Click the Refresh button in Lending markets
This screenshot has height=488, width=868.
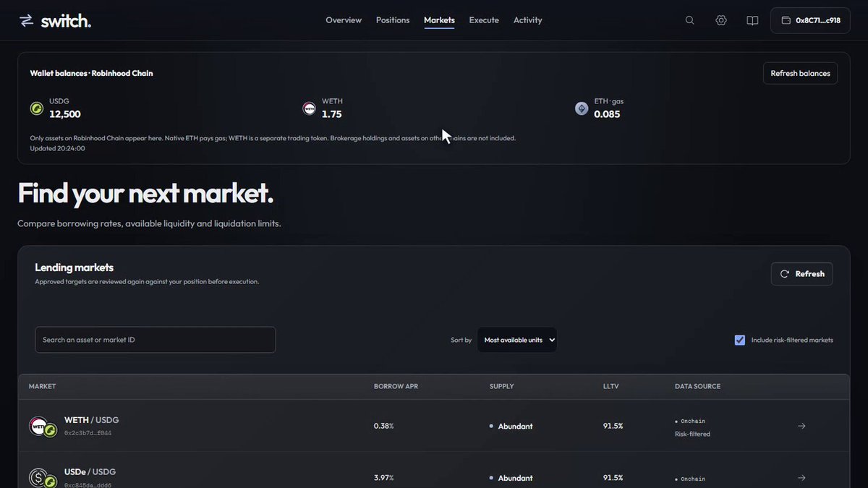(x=802, y=274)
